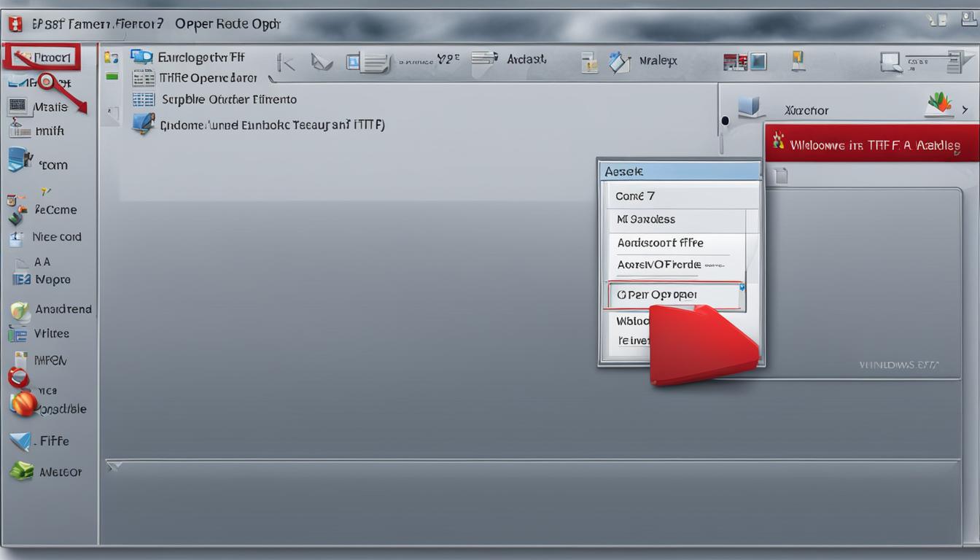The height and width of the screenshot is (560, 980).
Task: Select the 'Tiffie Operic darer' spreadsheet icon
Action: (143, 77)
